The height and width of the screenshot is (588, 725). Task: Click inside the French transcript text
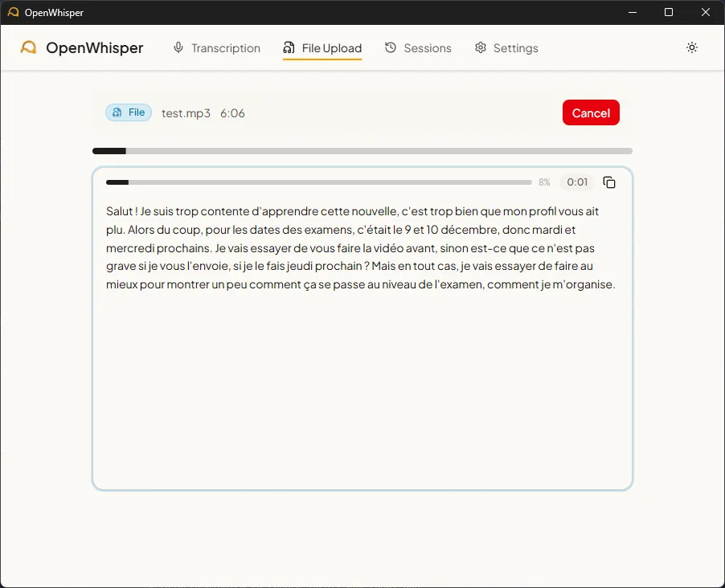point(361,248)
